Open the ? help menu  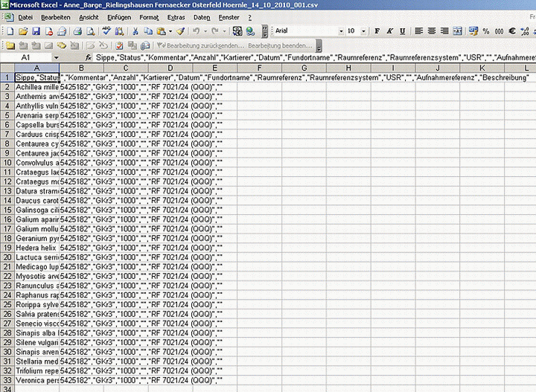(249, 17)
